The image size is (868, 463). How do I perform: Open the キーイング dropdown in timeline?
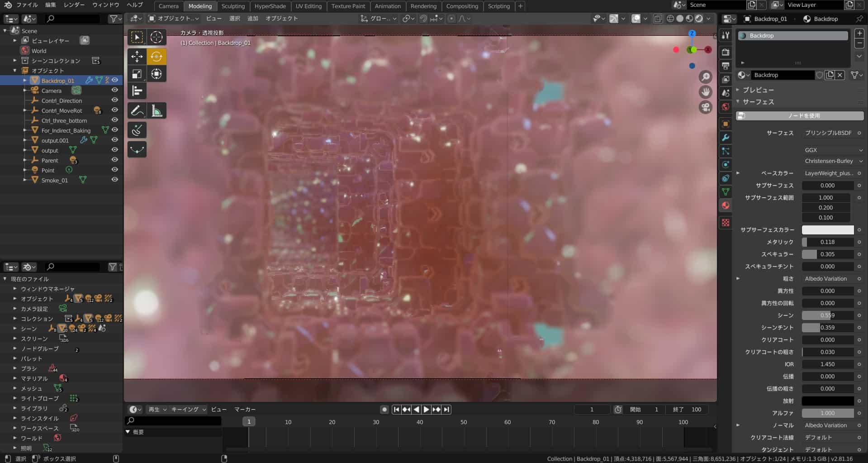[188, 410]
